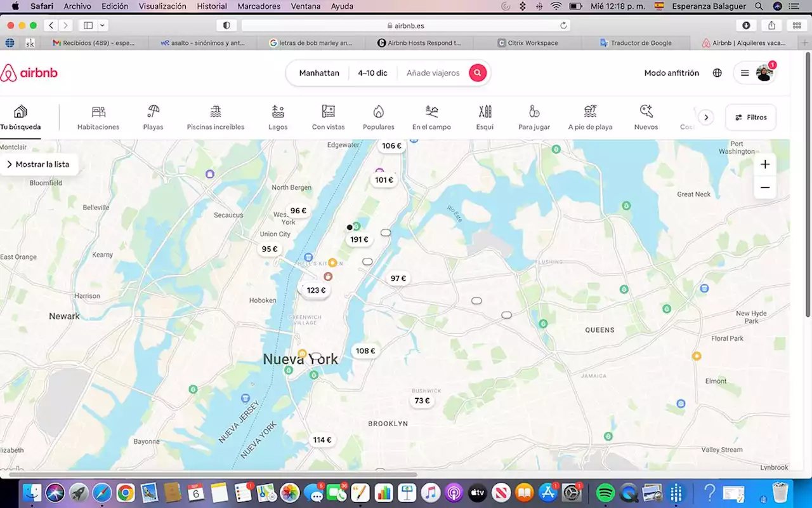Open the Visualización menu
Image resolution: width=812 pixels, height=508 pixels.
pos(162,6)
